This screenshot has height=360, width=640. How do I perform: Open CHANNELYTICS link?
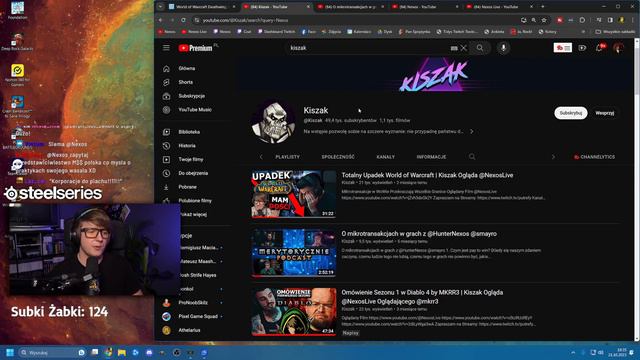pyautogui.click(x=594, y=157)
